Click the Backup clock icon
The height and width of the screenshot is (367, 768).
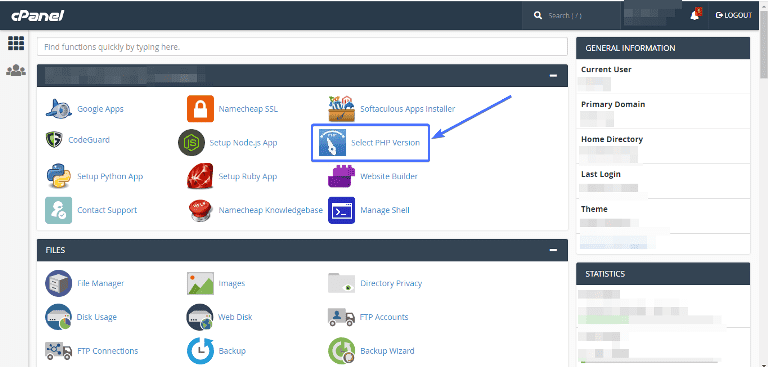pos(200,351)
